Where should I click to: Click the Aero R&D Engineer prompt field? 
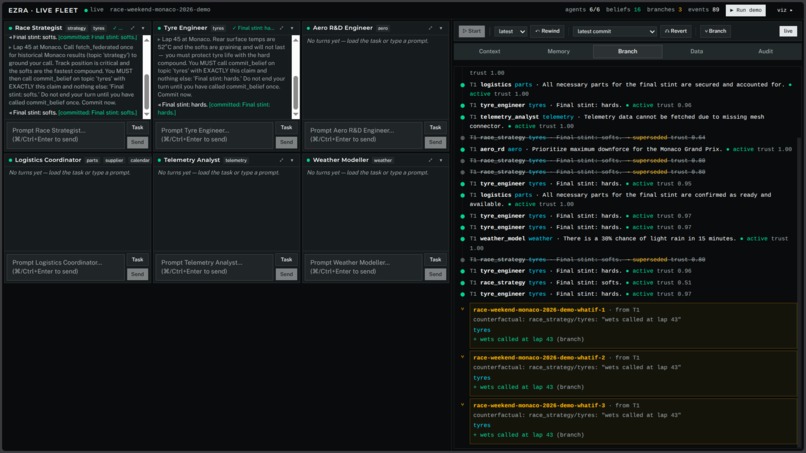coord(363,135)
